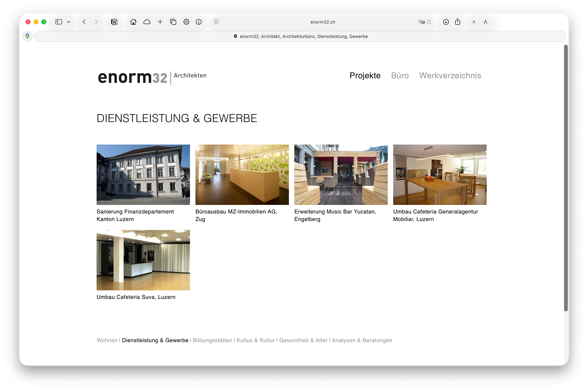588x391 pixels.
Task: Toggle the sidebar panel button
Action: click(x=59, y=22)
